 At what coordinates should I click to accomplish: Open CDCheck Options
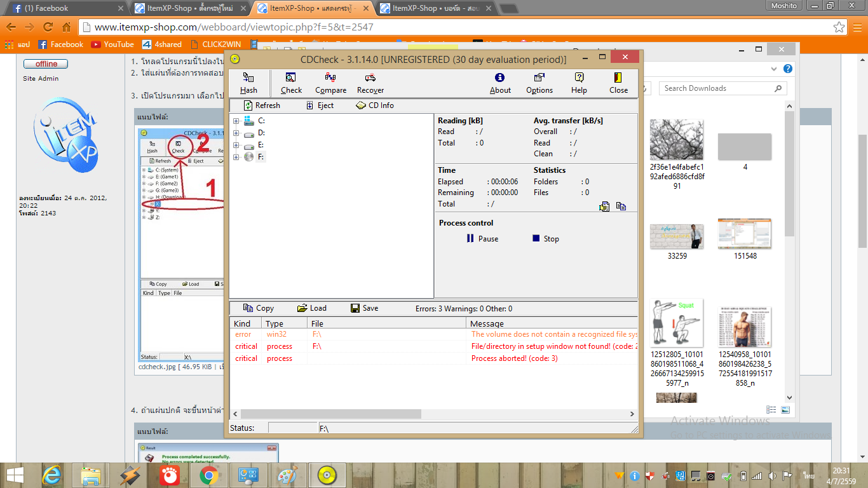539,83
